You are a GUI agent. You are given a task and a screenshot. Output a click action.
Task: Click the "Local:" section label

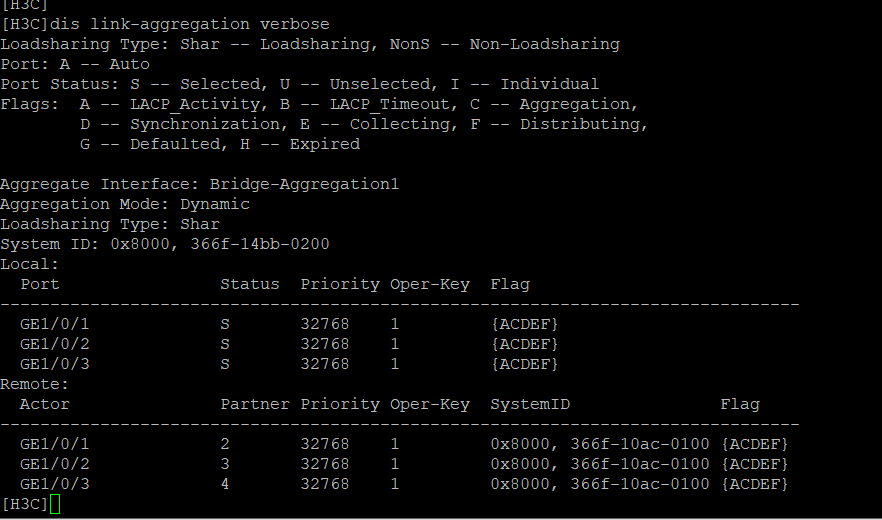click(29, 264)
